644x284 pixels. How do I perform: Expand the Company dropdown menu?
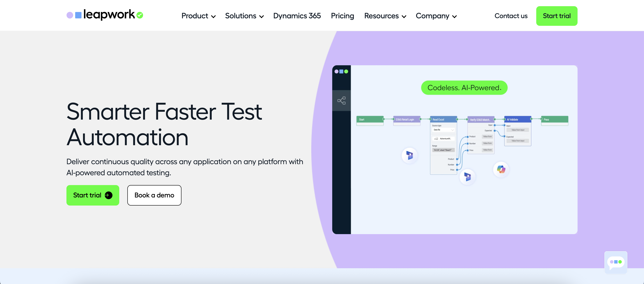pos(436,16)
